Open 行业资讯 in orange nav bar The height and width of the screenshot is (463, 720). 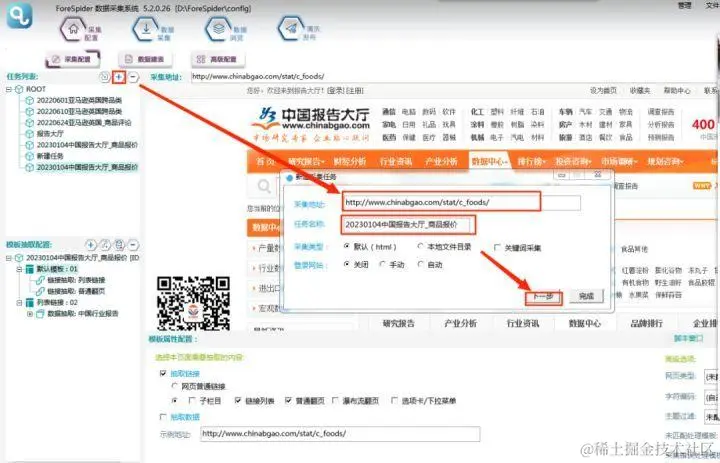(395, 161)
